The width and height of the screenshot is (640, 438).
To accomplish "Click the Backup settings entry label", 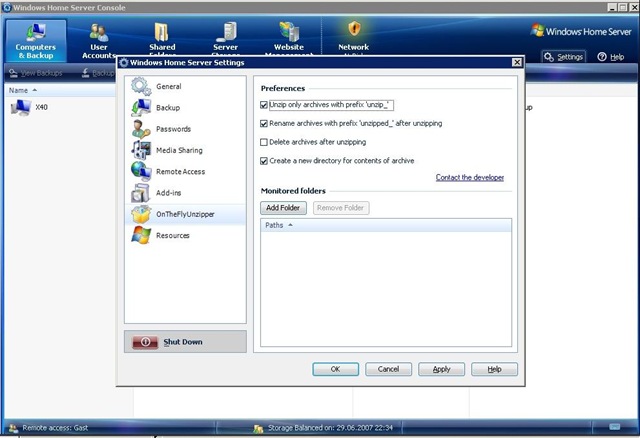I will pos(168,108).
